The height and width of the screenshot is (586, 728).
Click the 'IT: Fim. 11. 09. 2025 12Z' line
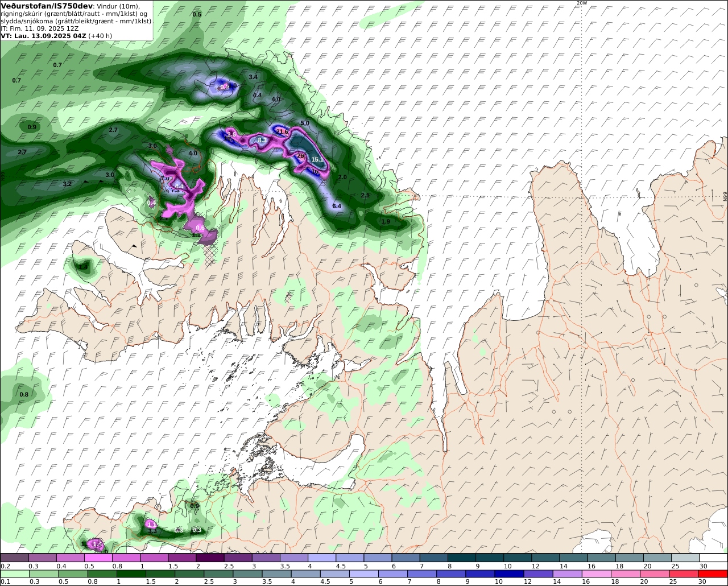click(40, 28)
